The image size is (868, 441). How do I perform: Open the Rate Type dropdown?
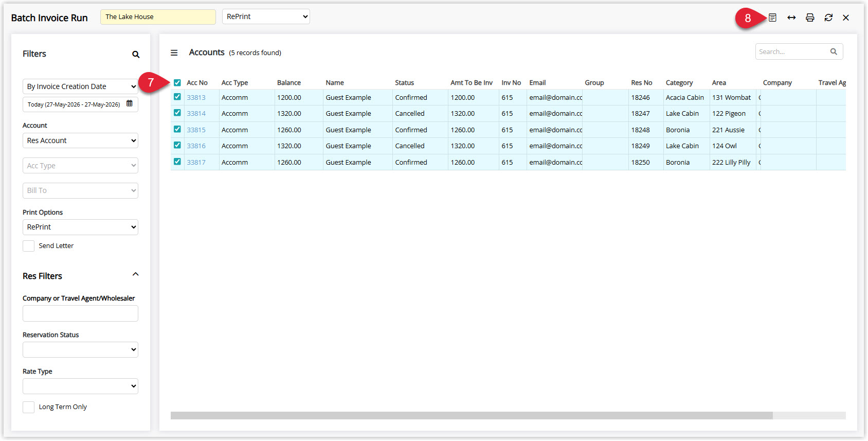click(80, 386)
